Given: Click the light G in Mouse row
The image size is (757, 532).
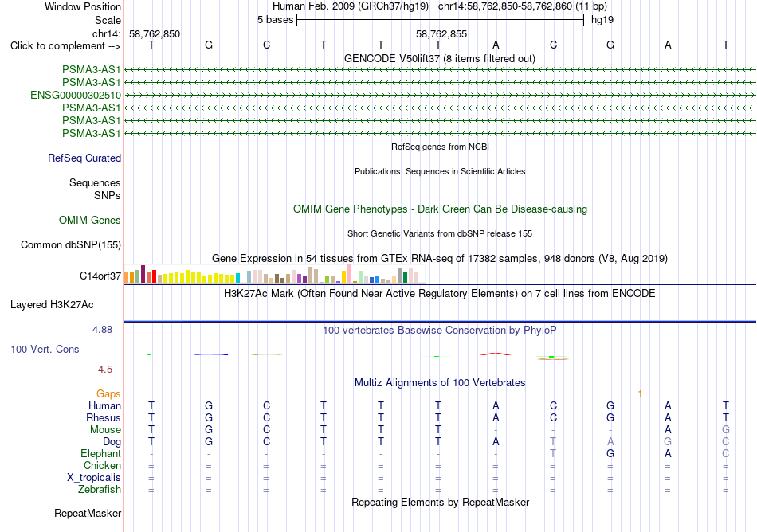Looking at the screenshot, I should pos(725,430).
